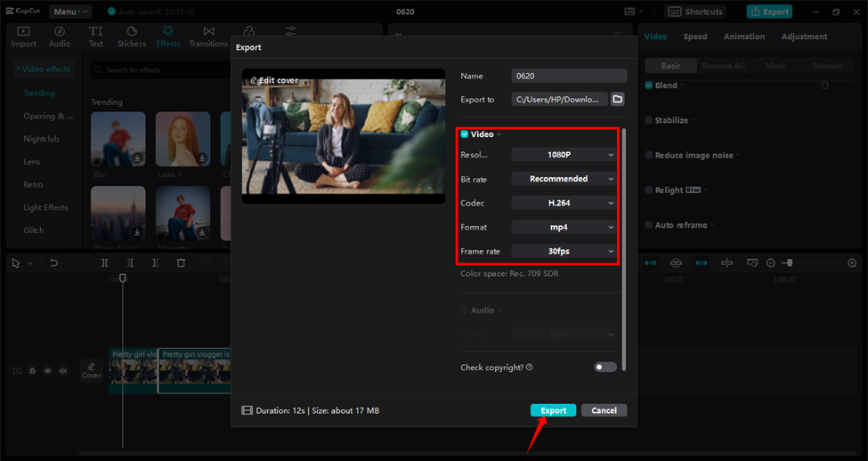Click the timeline zoom out minus icon

pyautogui.click(x=771, y=263)
